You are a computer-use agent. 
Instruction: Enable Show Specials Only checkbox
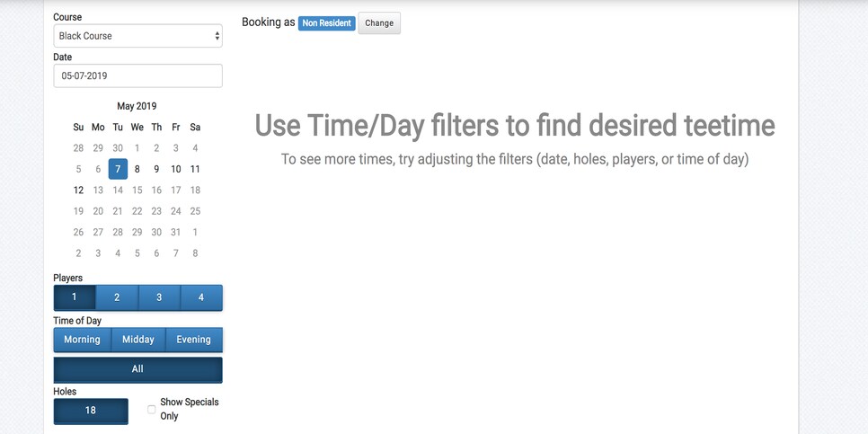tap(151, 410)
